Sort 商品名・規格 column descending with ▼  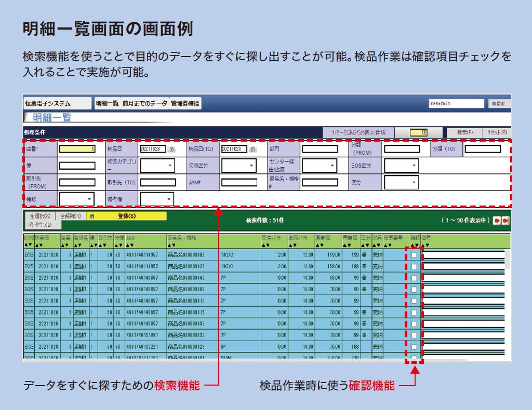173,245
